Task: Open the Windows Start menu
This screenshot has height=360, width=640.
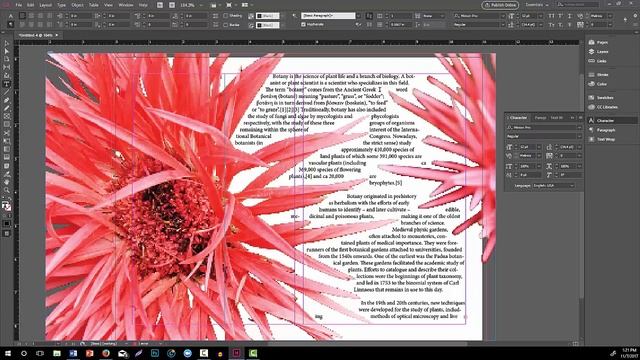Action: [x=7, y=353]
